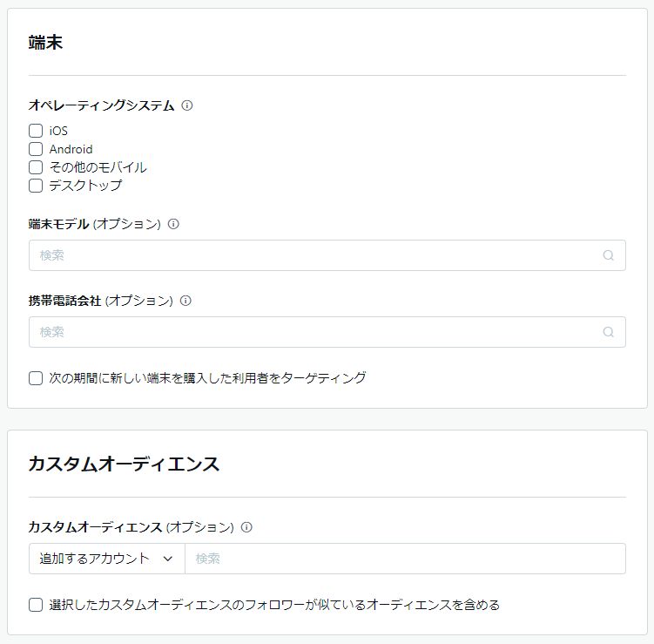Click the デスクトップ label text
The width and height of the screenshot is (654, 644).
pyautogui.click(x=85, y=186)
